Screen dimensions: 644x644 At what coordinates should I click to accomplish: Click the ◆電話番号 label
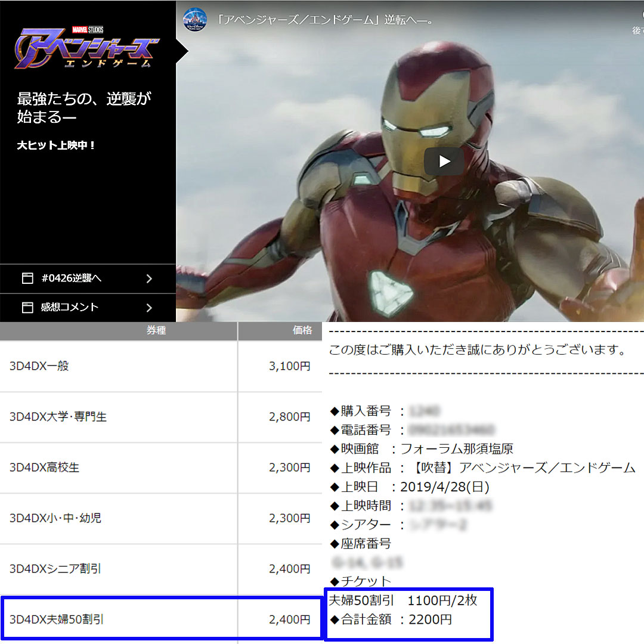pos(361,430)
